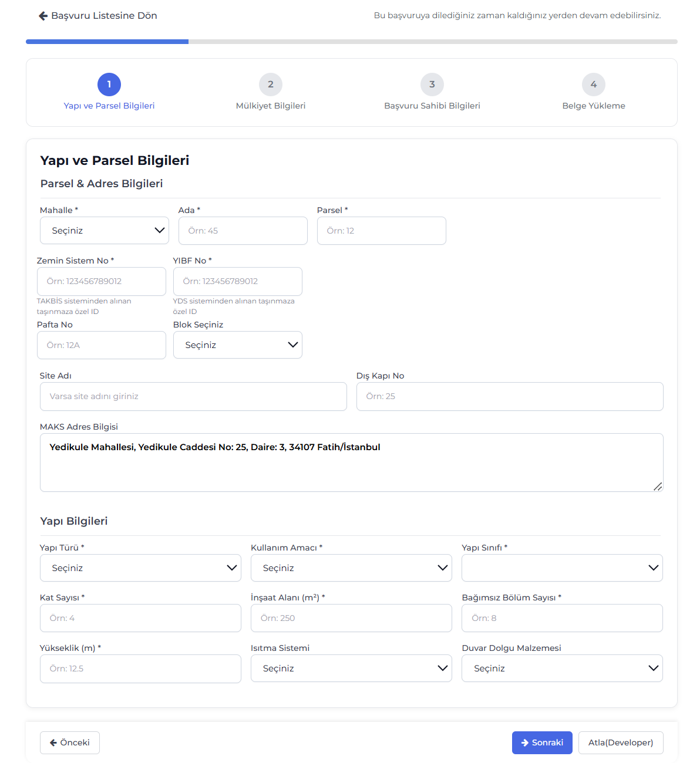Focus the Site Adı text field
The width and height of the screenshot is (700, 763).
[193, 396]
